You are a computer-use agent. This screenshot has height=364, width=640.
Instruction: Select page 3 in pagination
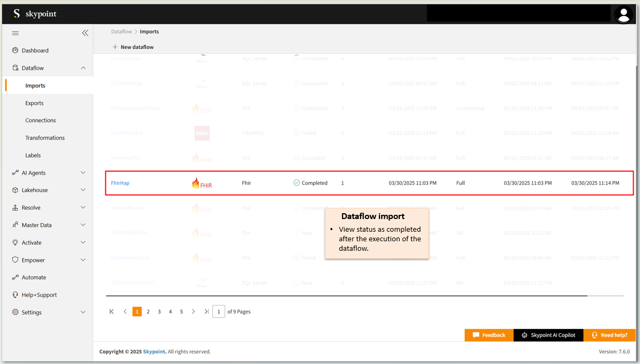point(159,312)
